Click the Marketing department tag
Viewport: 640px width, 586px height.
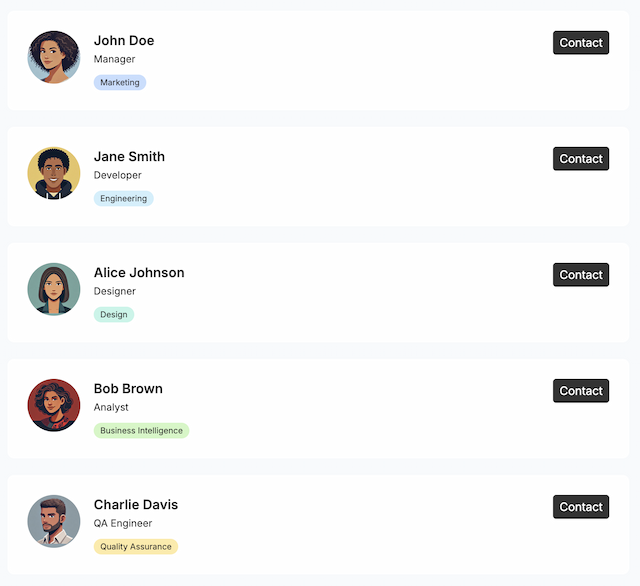120,83
